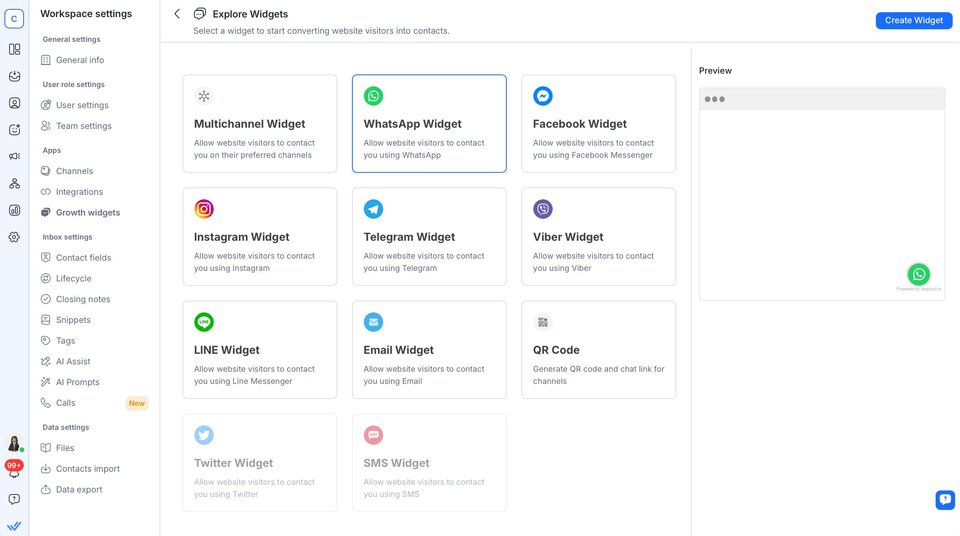Select the Viber Widget card

pos(599,236)
